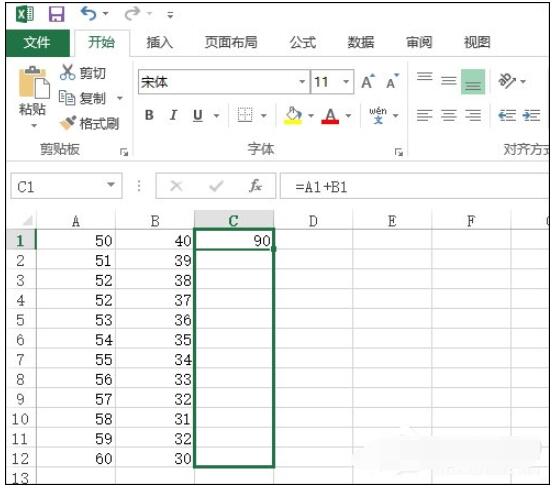Center text horizontally
Screen dimensions: 553x488
click(449, 115)
